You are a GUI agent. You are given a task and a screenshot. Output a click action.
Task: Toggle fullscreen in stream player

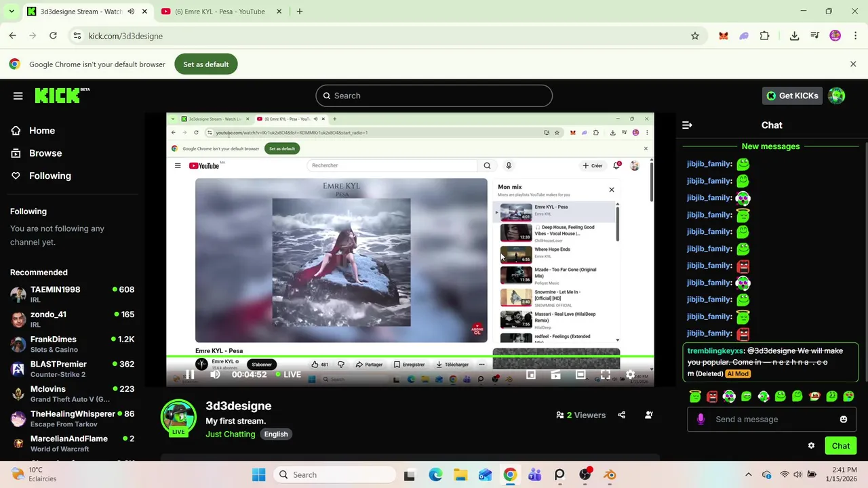click(x=605, y=374)
